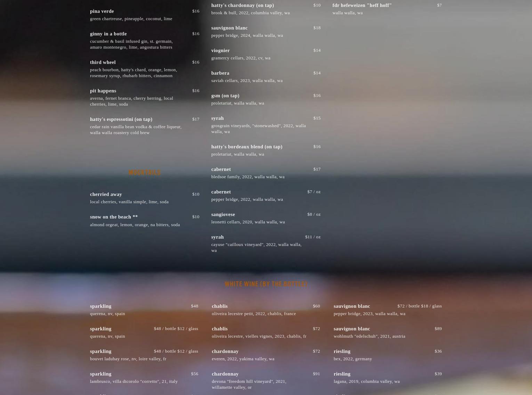Select "green chartreuse, pineapple, coconut, lime" description

131,19
